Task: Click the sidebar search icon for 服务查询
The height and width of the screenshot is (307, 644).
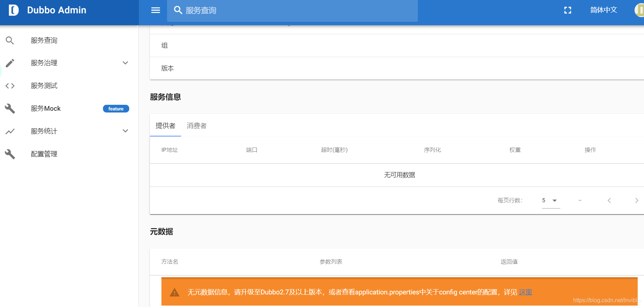Action: (x=10, y=41)
